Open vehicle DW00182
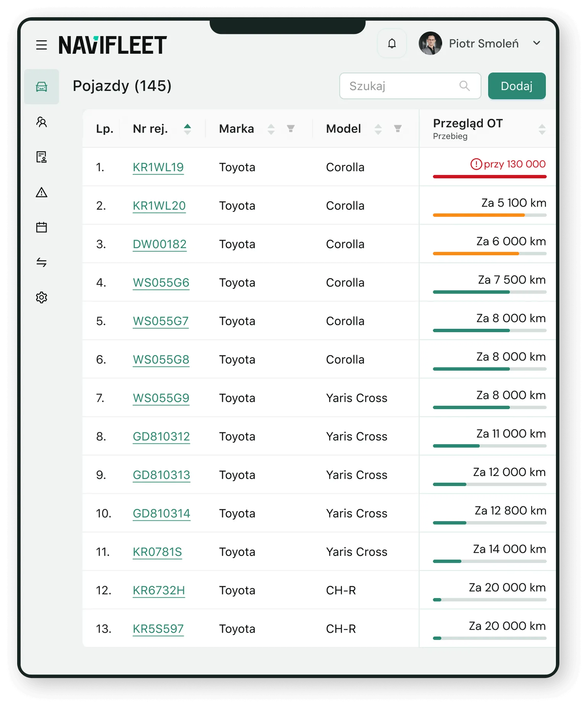588x707 pixels. 160,244
